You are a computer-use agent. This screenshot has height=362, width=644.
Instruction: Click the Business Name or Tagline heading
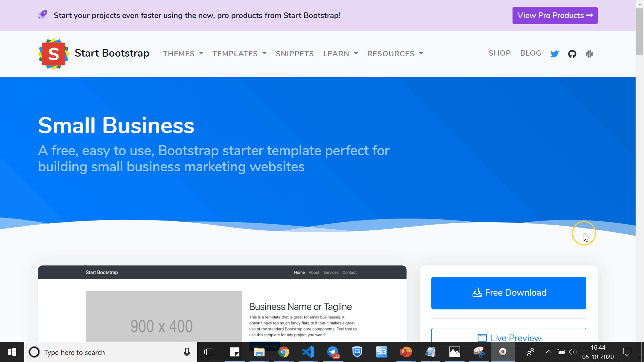[301, 307]
